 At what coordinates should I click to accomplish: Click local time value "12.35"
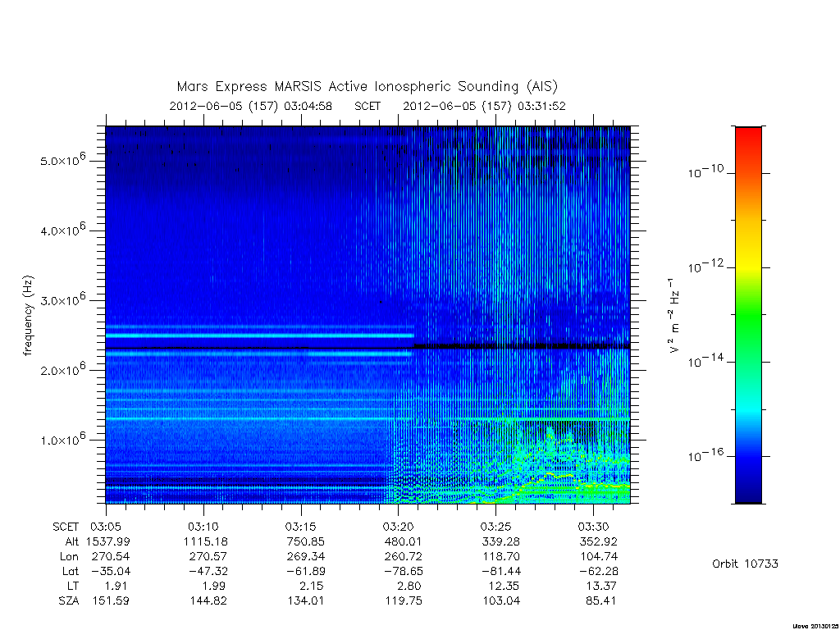tap(504, 586)
